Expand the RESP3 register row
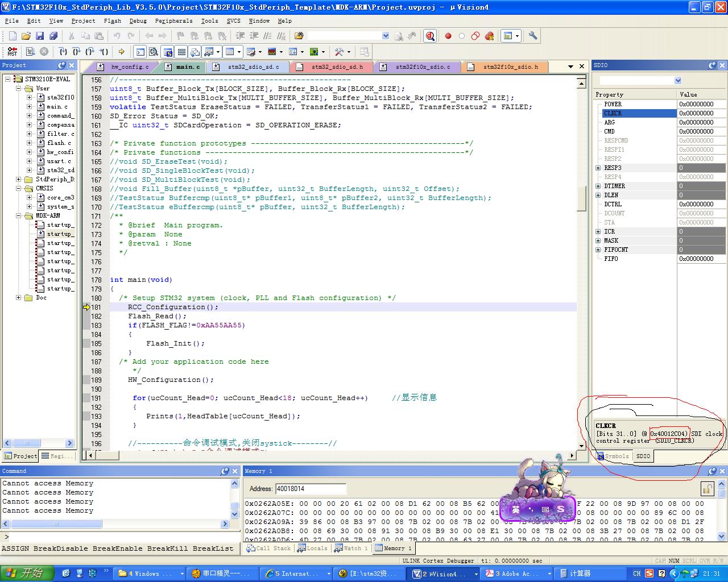 tap(598, 168)
